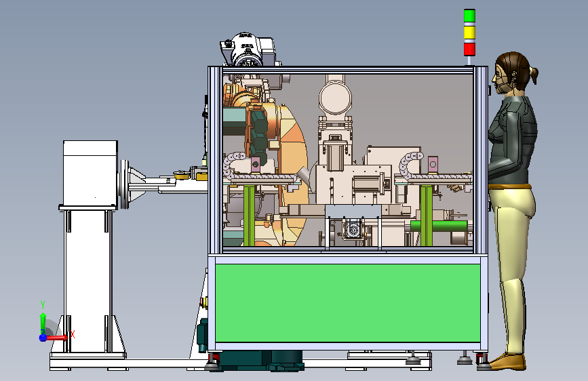Click the blue origin ball of the triad
The height and width of the screenshot is (381, 588).
43,338
